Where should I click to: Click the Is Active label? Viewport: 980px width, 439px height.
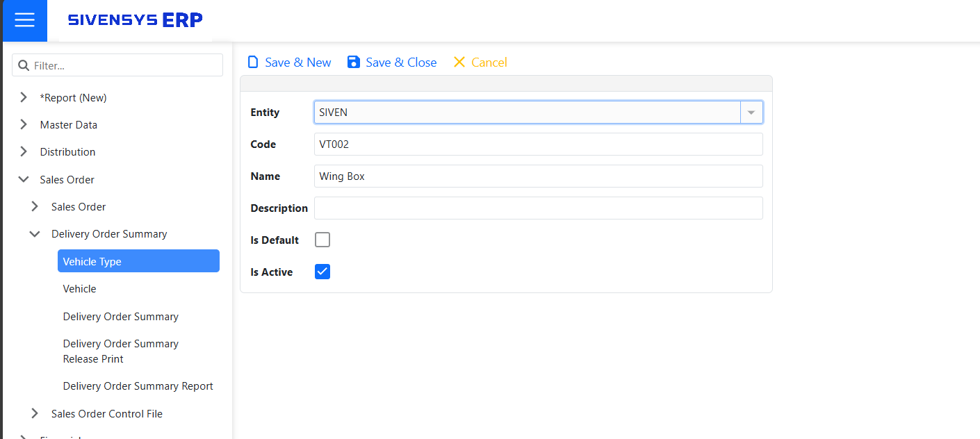[x=271, y=272]
